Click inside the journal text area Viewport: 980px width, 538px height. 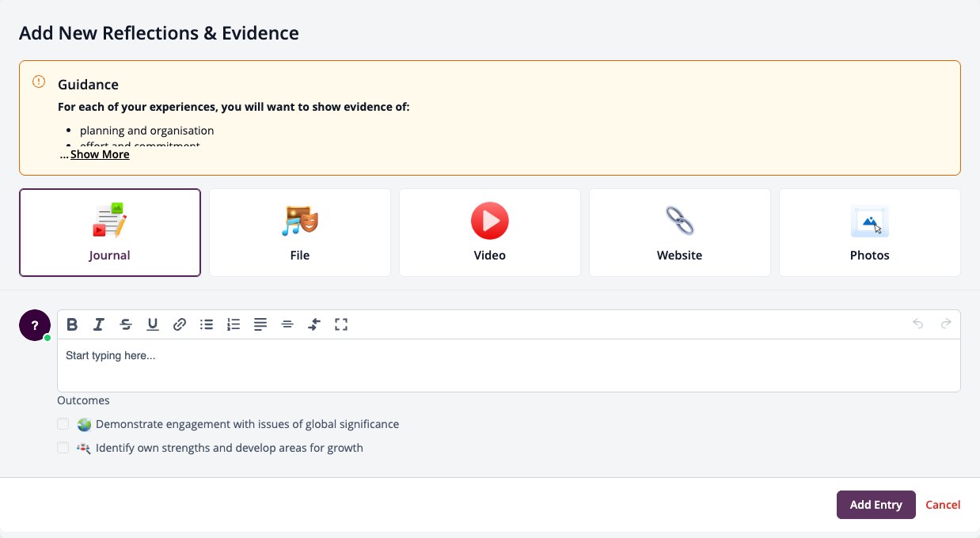509,366
